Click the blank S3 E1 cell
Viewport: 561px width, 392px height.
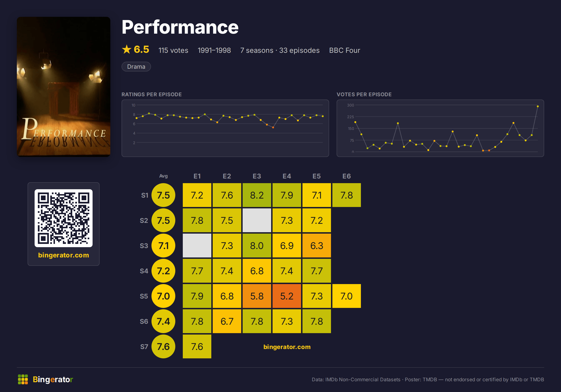[197, 246]
